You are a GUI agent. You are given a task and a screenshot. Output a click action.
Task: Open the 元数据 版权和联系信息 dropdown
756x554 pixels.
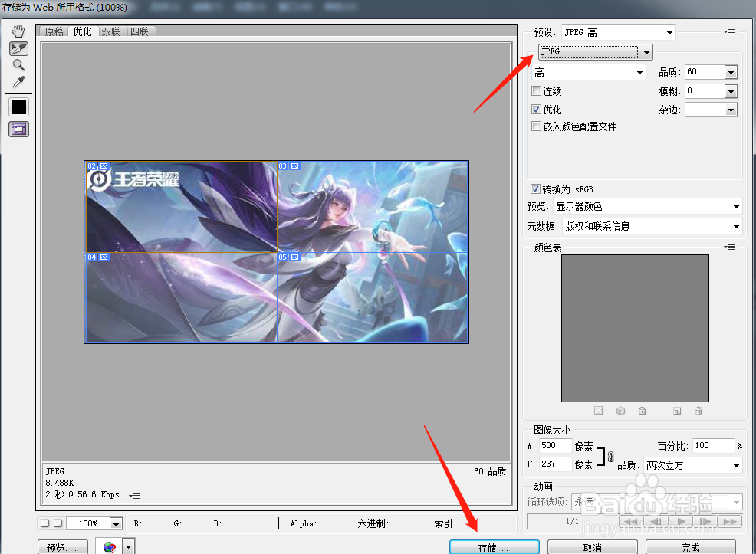(652, 226)
